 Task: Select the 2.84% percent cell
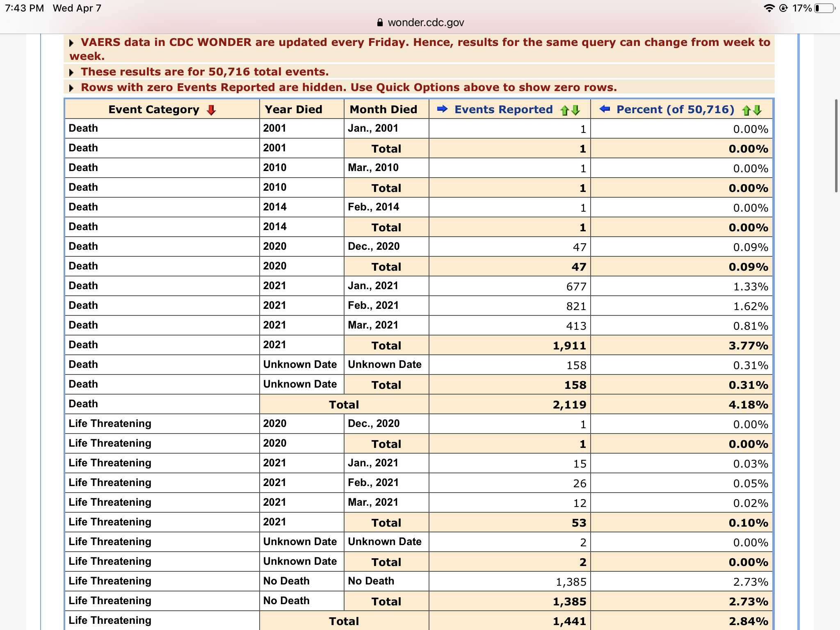[682, 621]
